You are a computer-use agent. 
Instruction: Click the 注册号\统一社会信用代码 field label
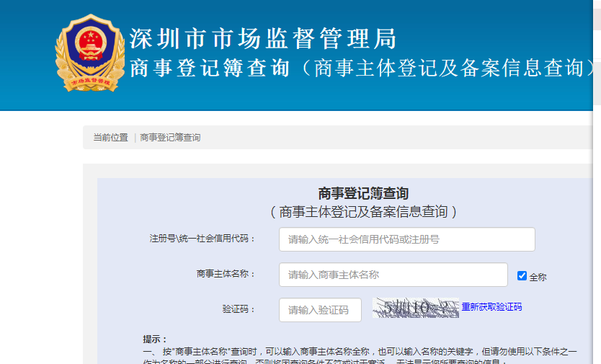click(x=202, y=239)
